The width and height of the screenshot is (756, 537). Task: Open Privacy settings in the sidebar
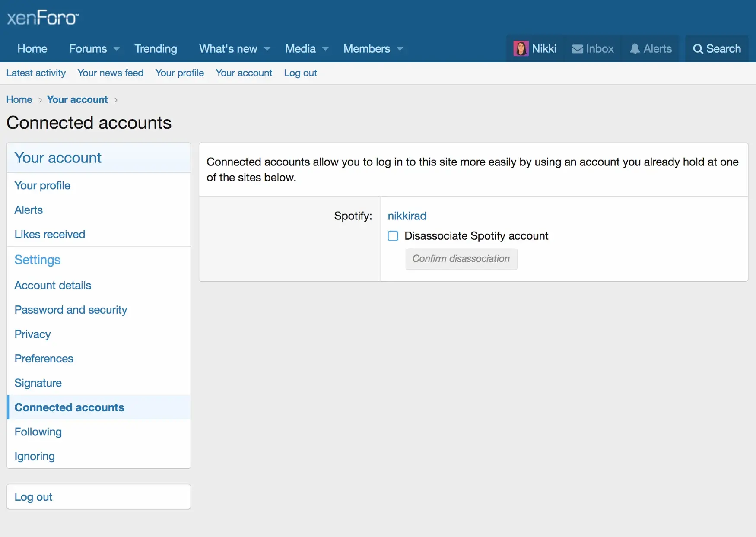(x=32, y=334)
